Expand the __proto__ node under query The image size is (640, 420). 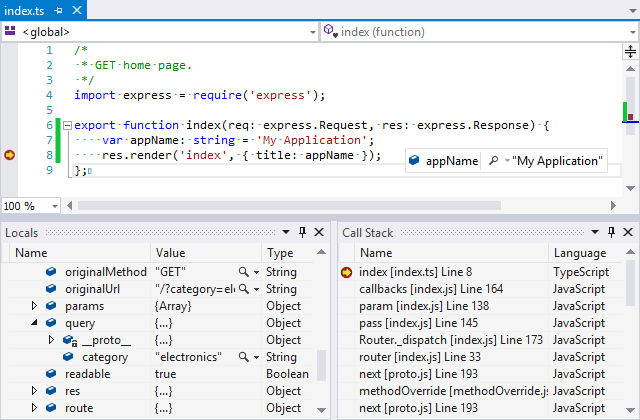click(52, 340)
